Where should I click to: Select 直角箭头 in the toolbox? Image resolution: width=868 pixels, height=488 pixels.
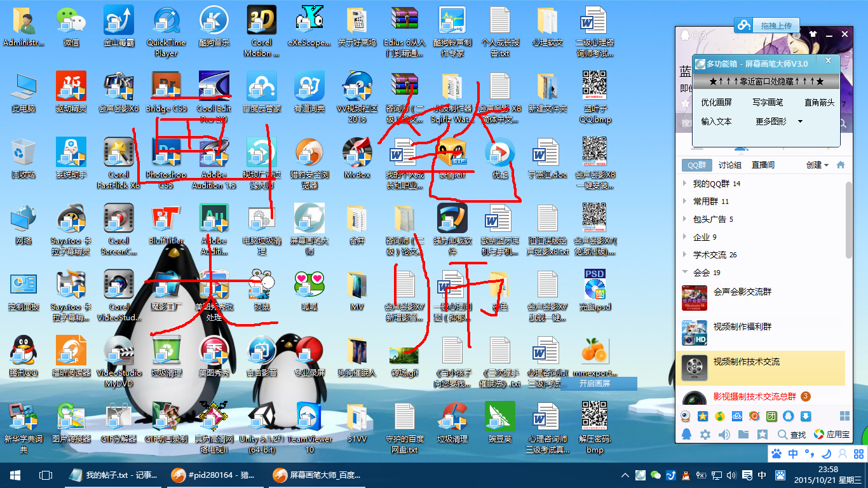(819, 102)
